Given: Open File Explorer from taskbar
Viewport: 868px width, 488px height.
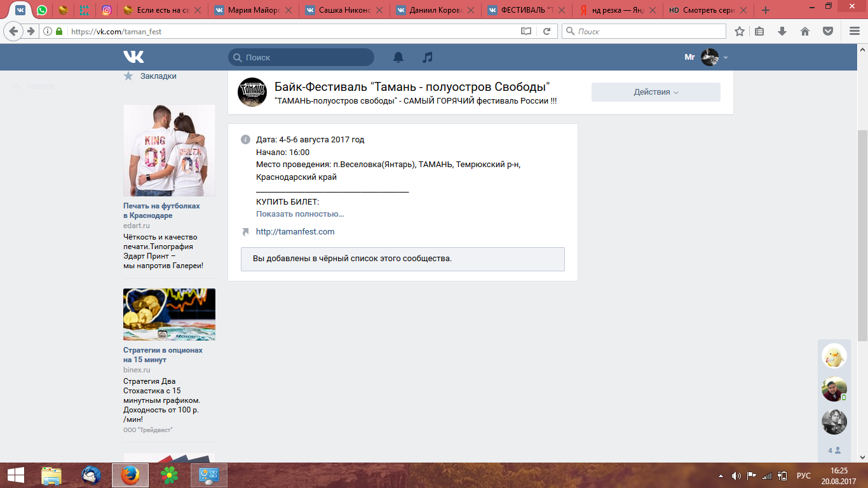Looking at the screenshot, I should pos(51,475).
